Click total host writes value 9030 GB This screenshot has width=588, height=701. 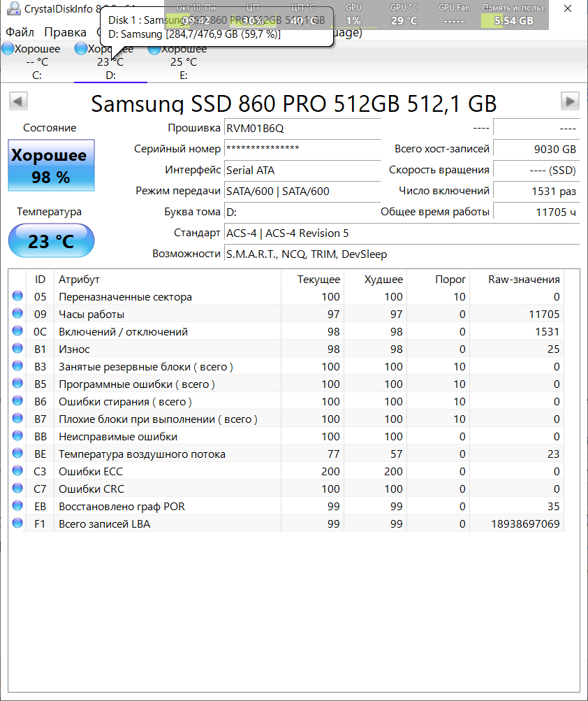(536, 149)
